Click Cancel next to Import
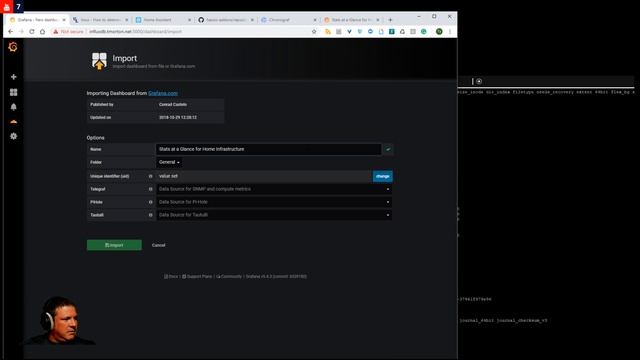The height and width of the screenshot is (360, 640). click(158, 245)
